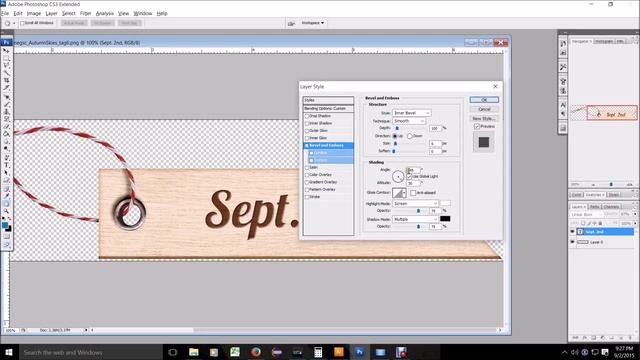Image resolution: width=640 pixels, height=360 pixels.
Task: Set bevel direction to Down
Action: [409, 136]
